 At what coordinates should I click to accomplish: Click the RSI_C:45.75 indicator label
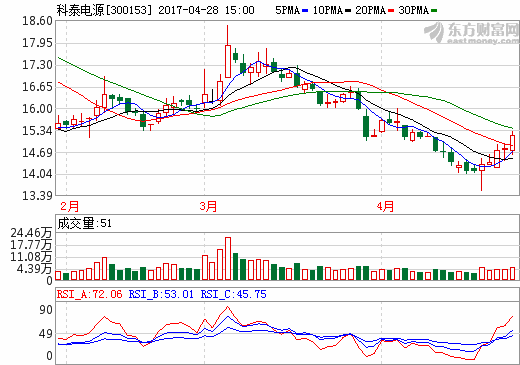coord(233,294)
